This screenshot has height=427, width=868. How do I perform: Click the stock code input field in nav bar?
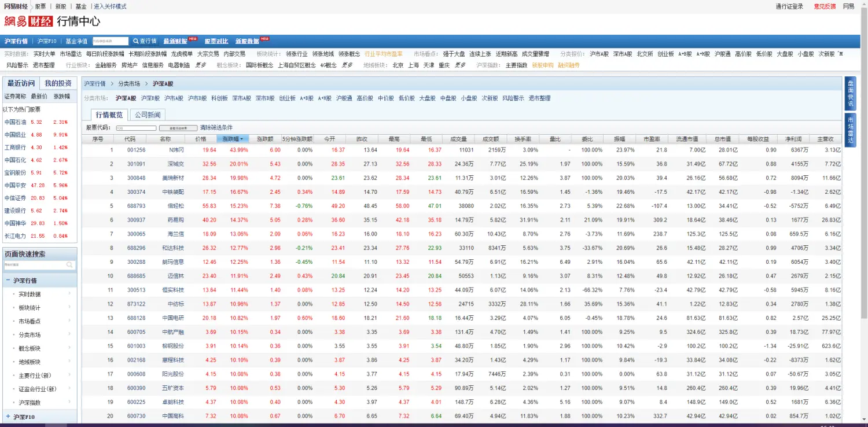(110, 41)
